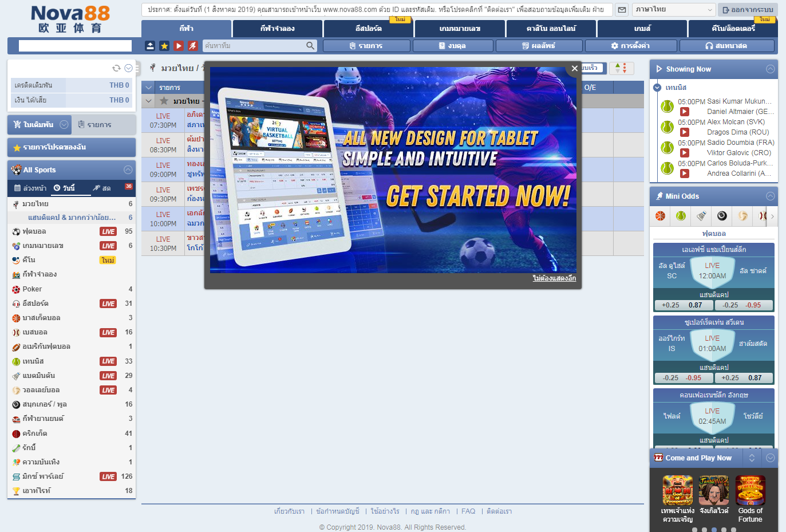The width and height of the screenshot is (786, 532).
Task: Select tennis ball icon in Mini Odds
Action: [681, 216]
